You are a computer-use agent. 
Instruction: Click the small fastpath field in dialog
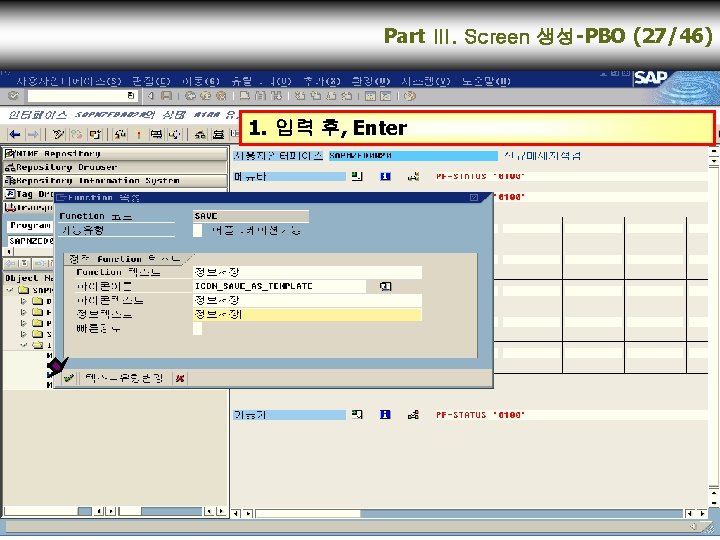pos(197,329)
